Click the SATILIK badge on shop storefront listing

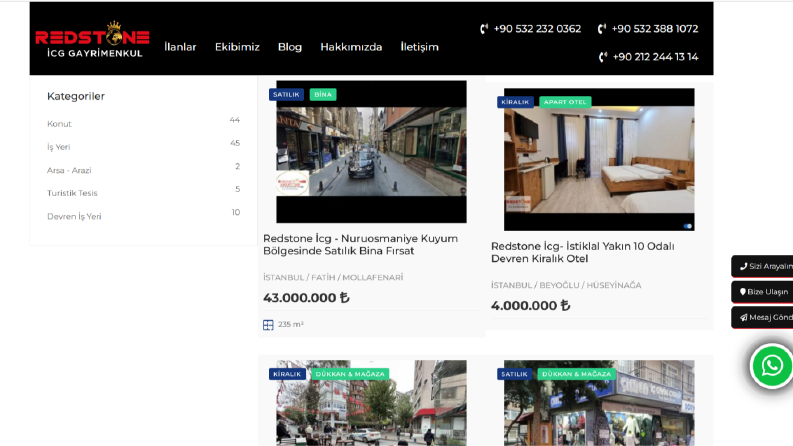click(x=514, y=374)
